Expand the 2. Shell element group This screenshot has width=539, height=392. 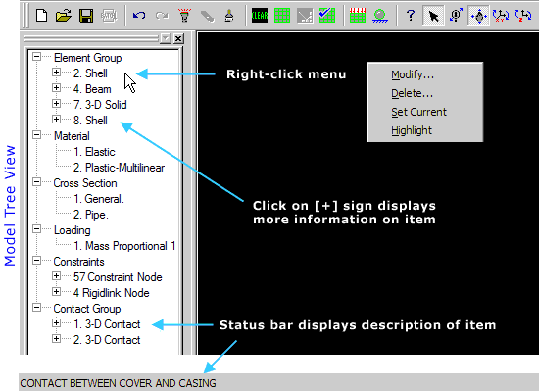pyautogui.click(x=56, y=73)
